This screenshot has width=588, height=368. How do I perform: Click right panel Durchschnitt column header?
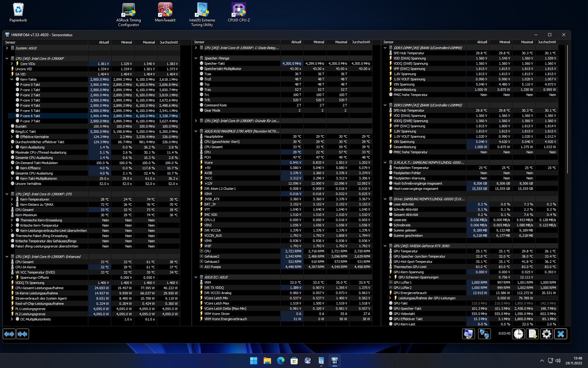point(546,42)
